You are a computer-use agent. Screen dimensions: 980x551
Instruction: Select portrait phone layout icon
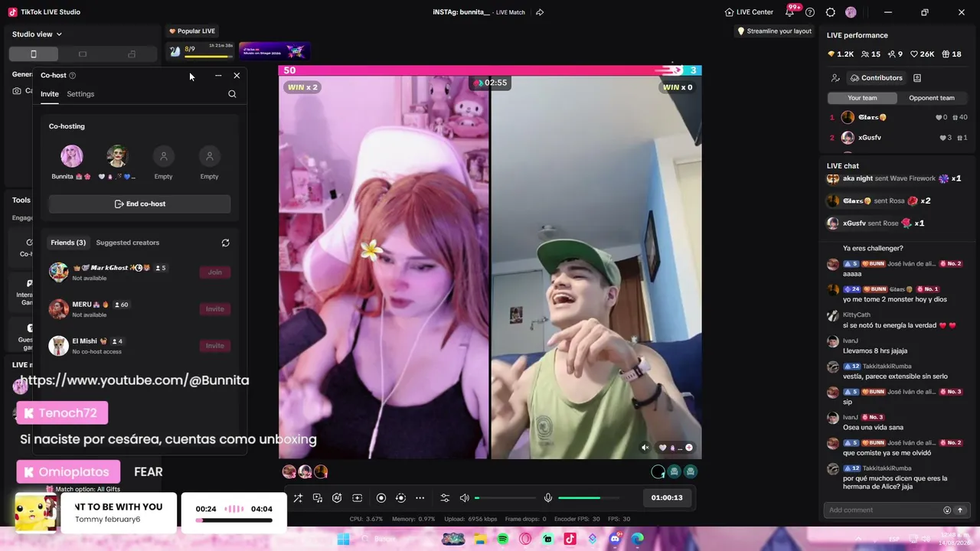click(x=34, y=54)
